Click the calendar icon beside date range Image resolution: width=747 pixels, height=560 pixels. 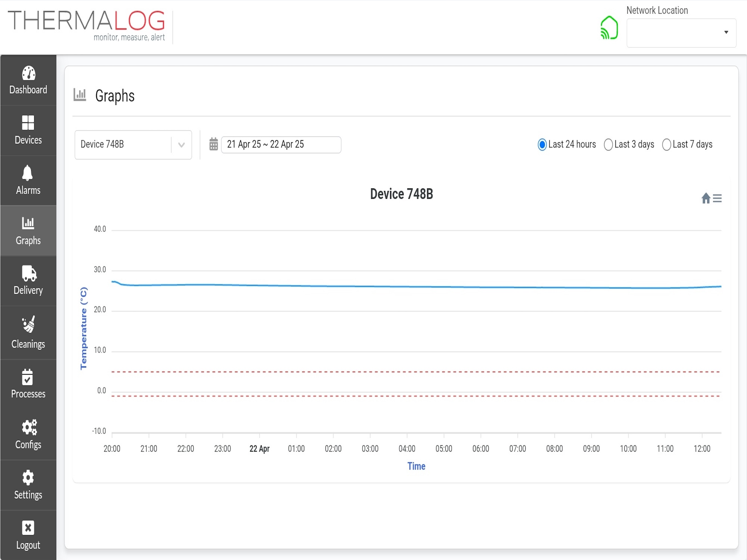(214, 144)
